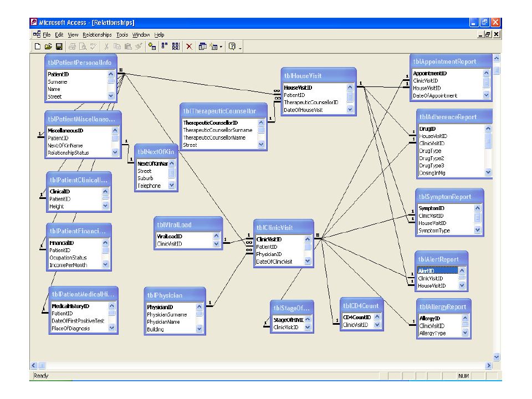532x399 pixels.
Task: Select the tblSymptomReport table title bar
Action: pos(449,196)
